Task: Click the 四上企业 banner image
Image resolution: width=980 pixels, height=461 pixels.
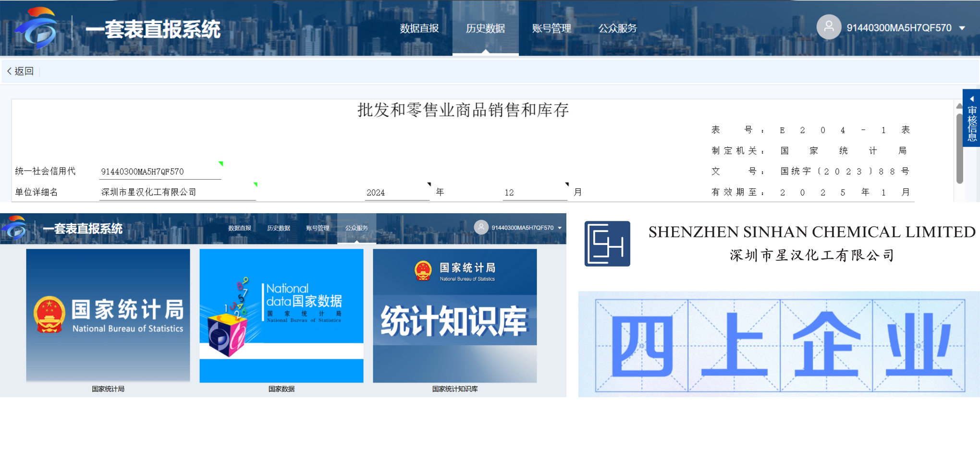Action: pos(779,344)
